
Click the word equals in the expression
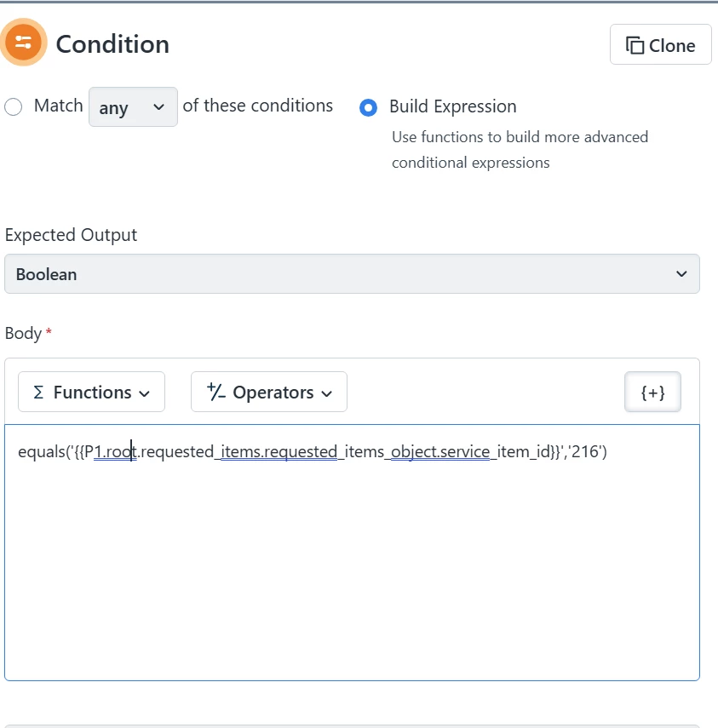tap(42, 452)
